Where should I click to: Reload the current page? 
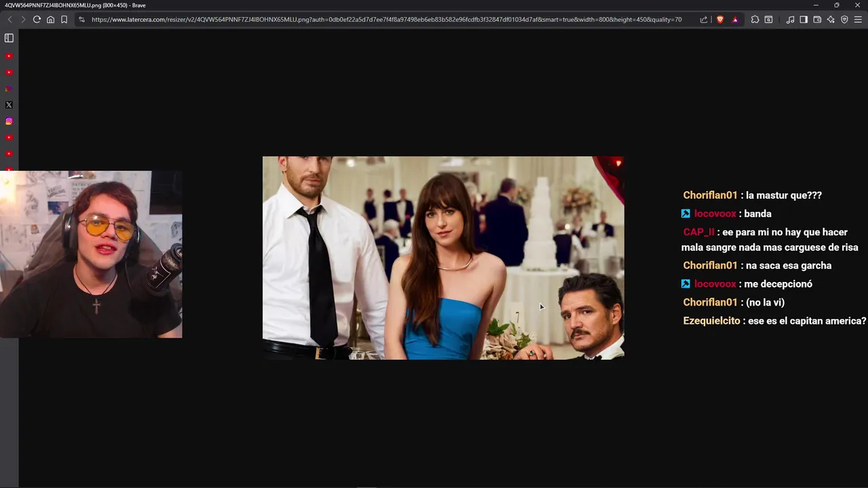click(x=37, y=20)
